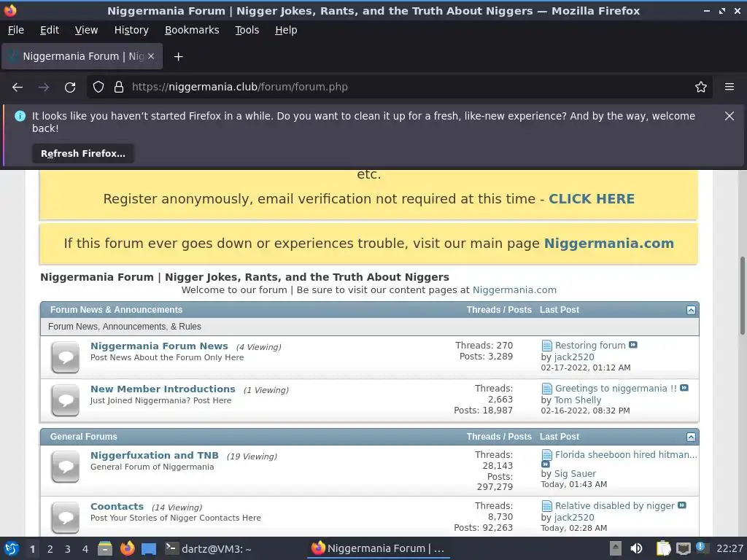747x560 pixels.
Task: Click the network tray icon
Action: 683,548
